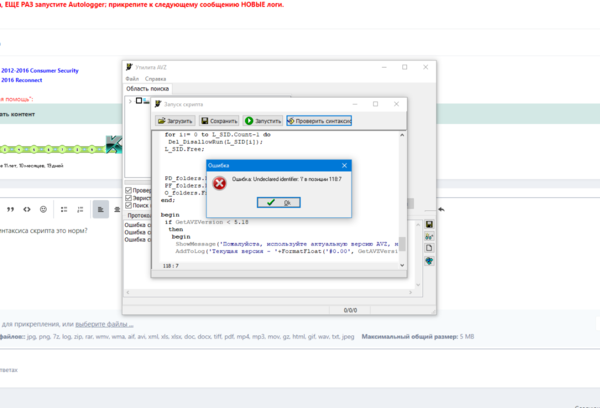Click the glasses view-log icon in AVZ

coord(429,237)
